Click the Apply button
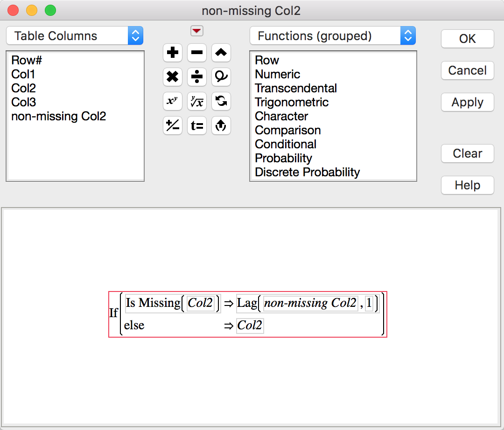504x430 pixels. (x=467, y=103)
